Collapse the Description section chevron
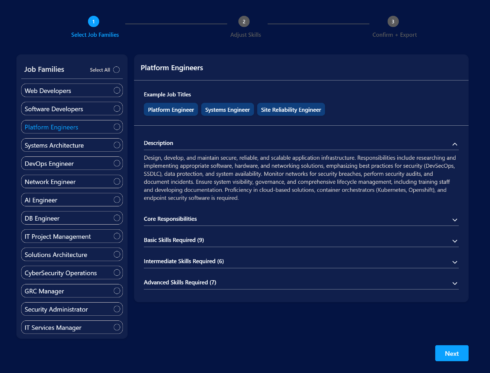This screenshot has width=490, height=373. point(455,144)
